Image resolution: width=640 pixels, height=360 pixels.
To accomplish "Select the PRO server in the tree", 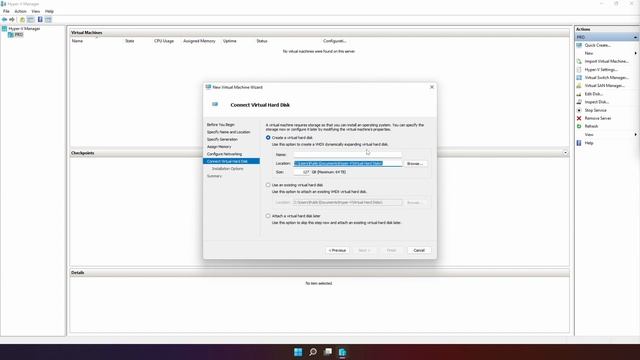I will tap(19, 35).
